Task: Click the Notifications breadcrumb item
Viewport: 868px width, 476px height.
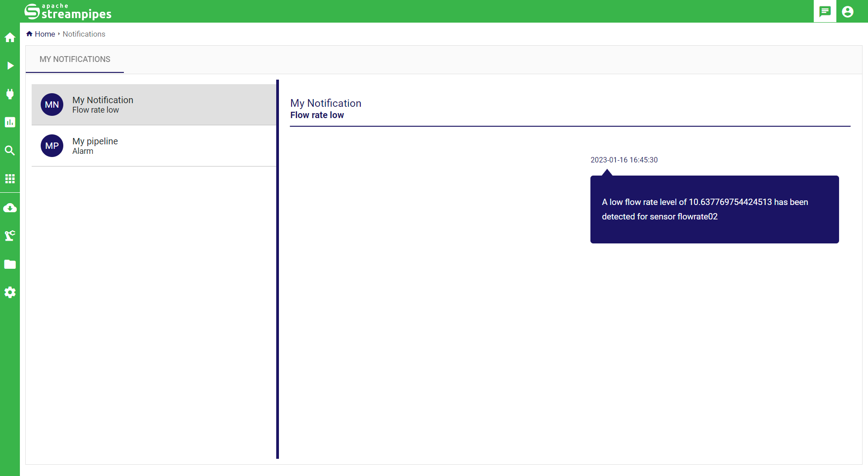Action: pyautogui.click(x=84, y=34)
